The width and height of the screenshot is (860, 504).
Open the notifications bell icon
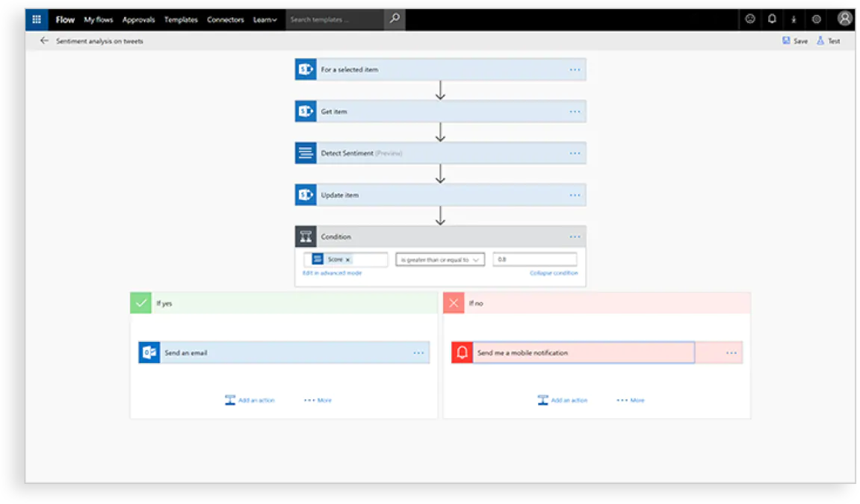click(x=772, y=19)
